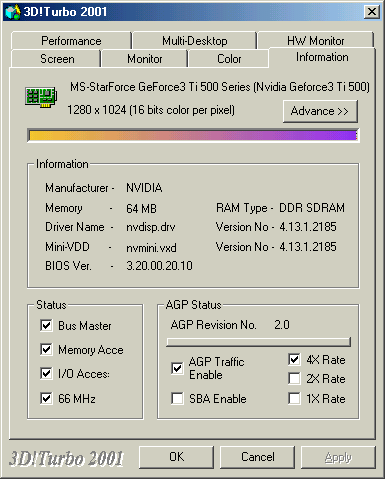Click the nvdisp.drv driver name
The height and width of the screenshot is (479, 385).
coord(151,227)
